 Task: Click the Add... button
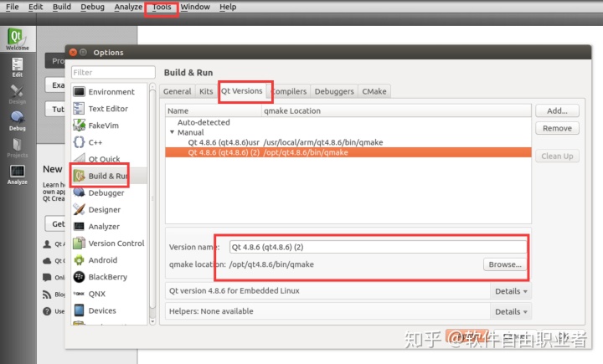557,110
